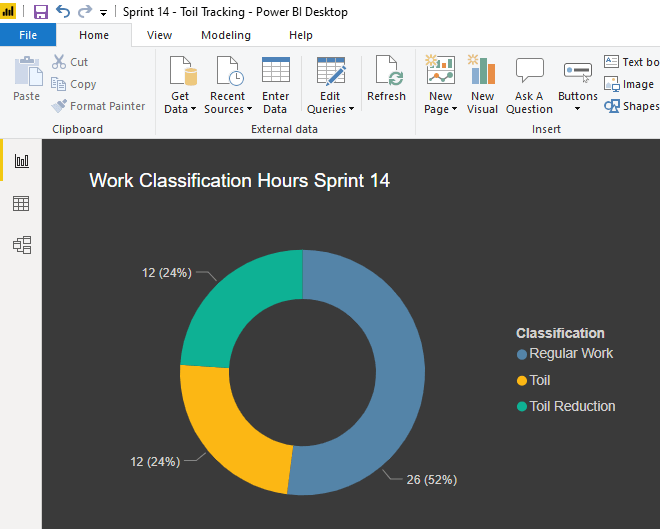Click the Toil legend color marker
This screenshot has width=660, height=529.
tap(521, 381)
